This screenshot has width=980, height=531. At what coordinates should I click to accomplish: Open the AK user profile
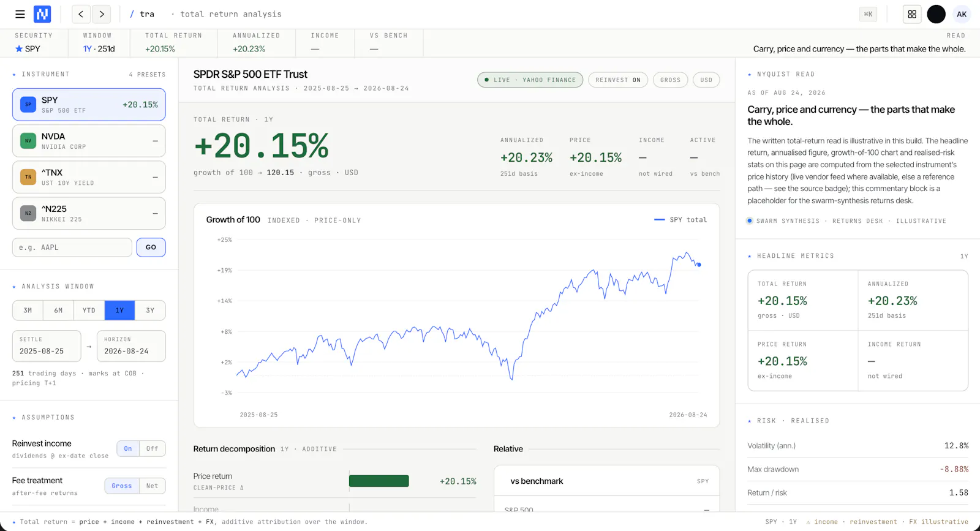click(962, 14)
